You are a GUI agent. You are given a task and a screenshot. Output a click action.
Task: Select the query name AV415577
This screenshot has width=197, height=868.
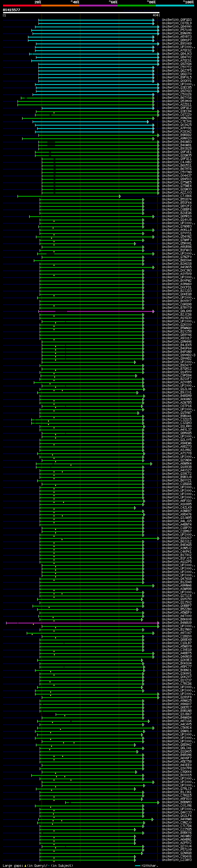point(11,10)
